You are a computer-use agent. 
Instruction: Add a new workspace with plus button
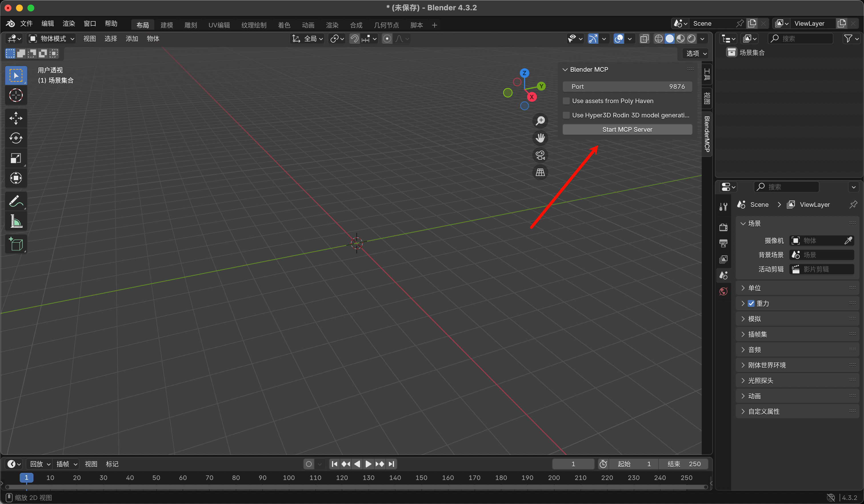[434, 25]
